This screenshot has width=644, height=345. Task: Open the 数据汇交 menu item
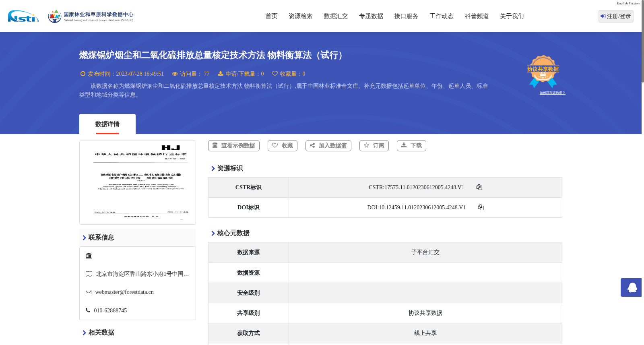336,16
